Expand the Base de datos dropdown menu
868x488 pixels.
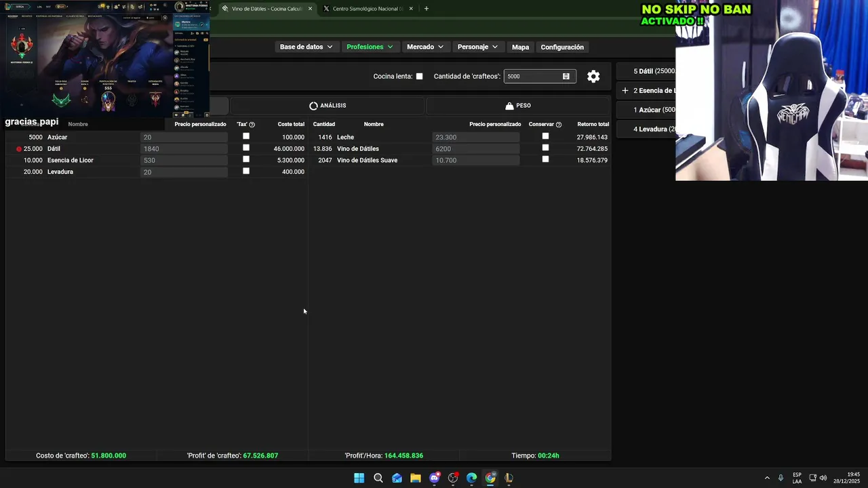pyautogui.click(x=306, y=47)
